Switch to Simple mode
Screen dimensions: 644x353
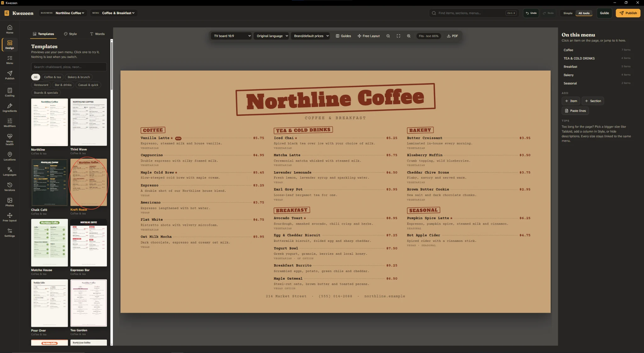pos(568,13)
